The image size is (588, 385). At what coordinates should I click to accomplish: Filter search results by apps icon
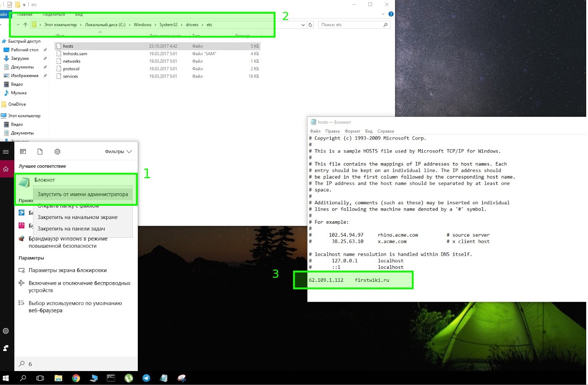[23, 151]
